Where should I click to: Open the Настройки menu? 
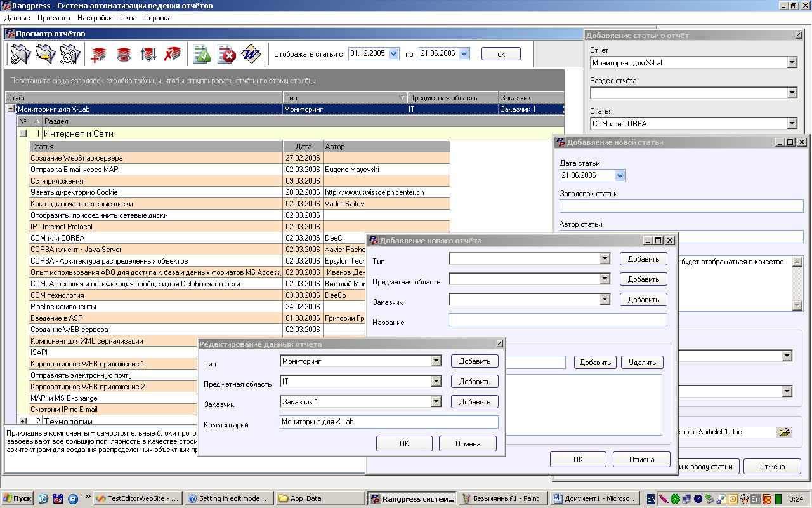tap(95, 18)
